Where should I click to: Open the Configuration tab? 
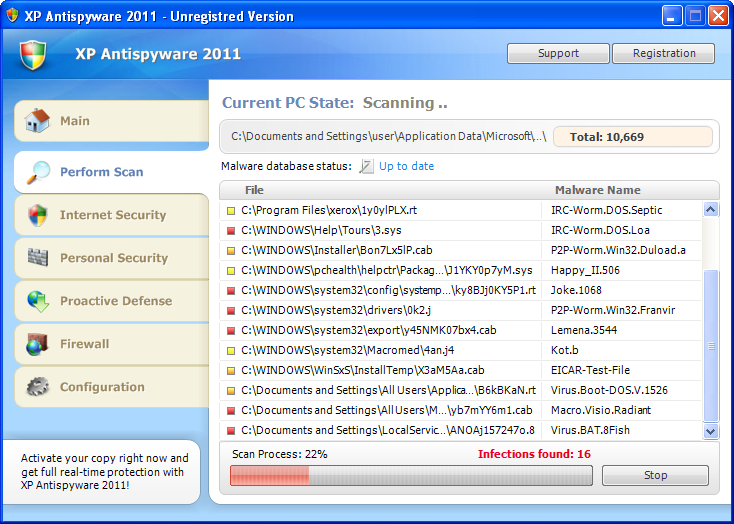(x=111, y=387)
